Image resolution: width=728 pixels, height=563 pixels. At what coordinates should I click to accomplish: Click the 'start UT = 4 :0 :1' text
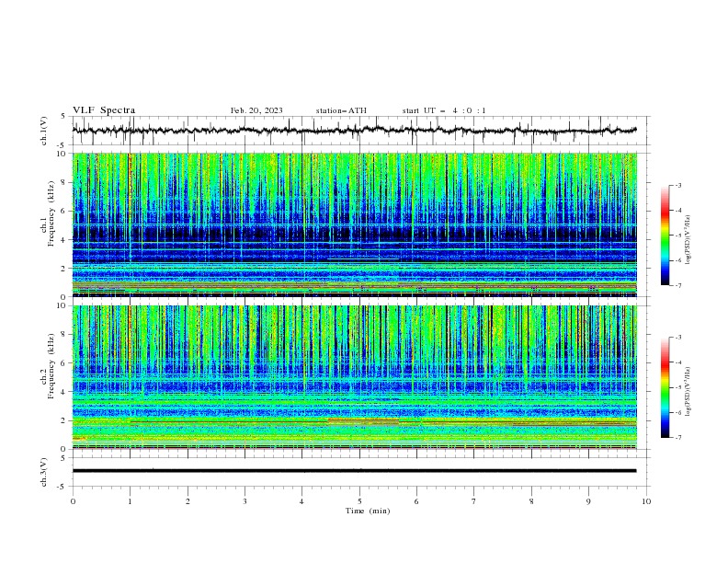[444, 110]
